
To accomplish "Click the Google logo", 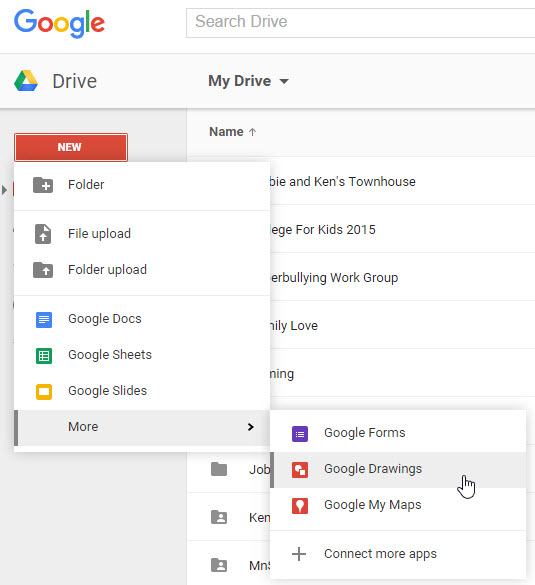I will tap(59, 24).
